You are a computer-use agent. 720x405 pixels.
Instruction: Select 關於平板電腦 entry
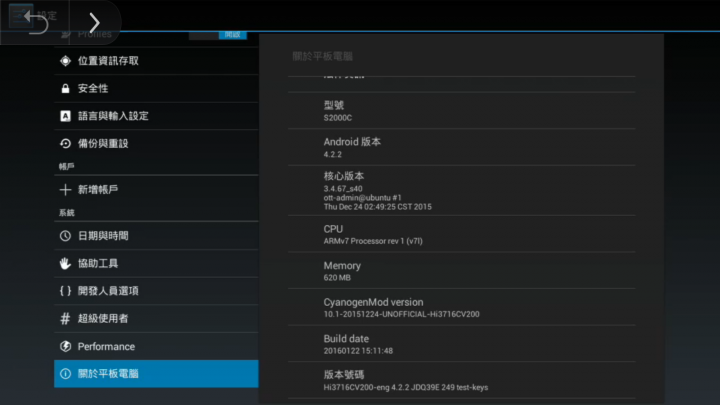[x=156, y=374]
